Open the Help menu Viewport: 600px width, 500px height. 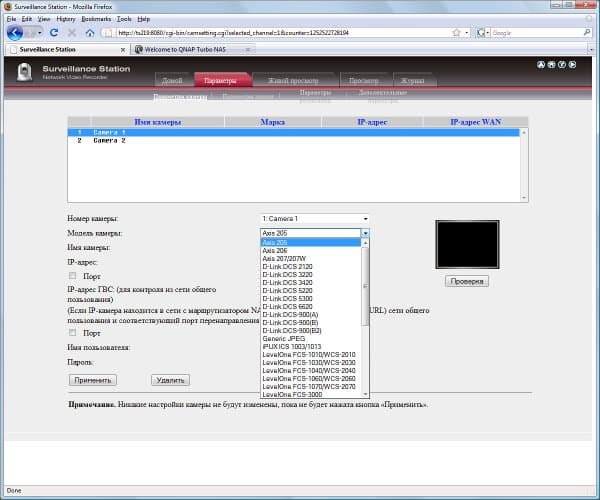click(x=143, y=19)
